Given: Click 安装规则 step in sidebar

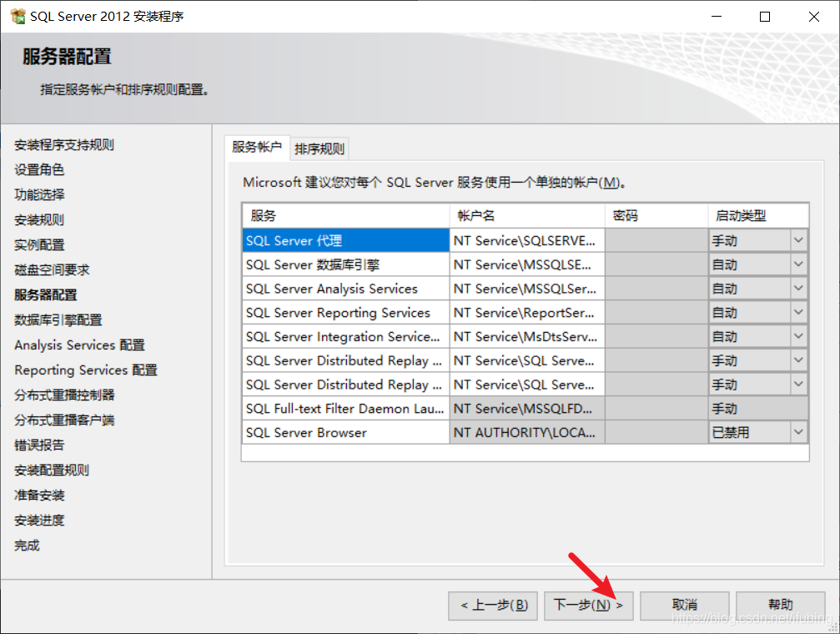Looking at the screenshot, I should [39, 219].
